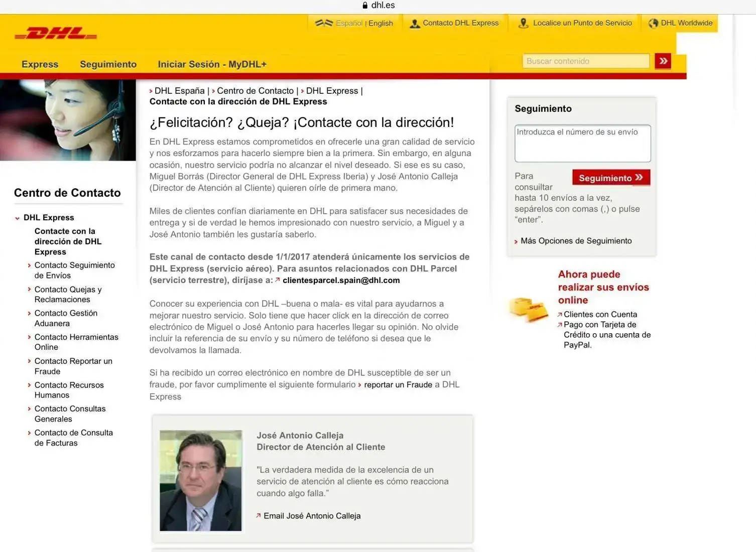This screenshot has width=756, height=552.
Task: Click the Contacto DHL Express person icon
Action: coord(415,24)
